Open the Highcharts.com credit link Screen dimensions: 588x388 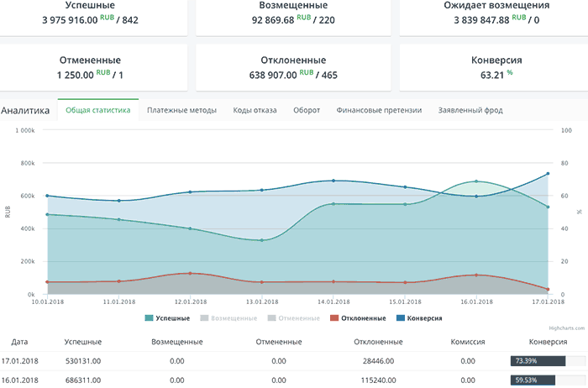pyautogui.click(x=567, y=328)
